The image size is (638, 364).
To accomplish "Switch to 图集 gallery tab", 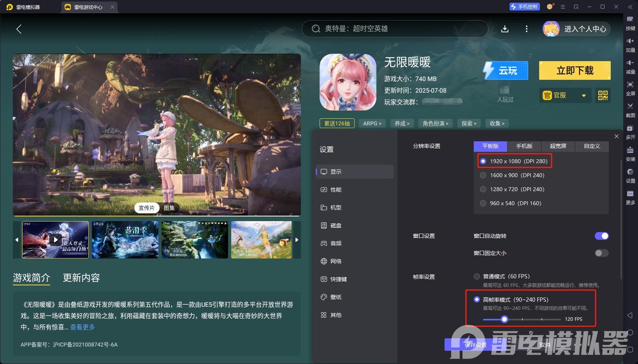I will tap(169, 208).
